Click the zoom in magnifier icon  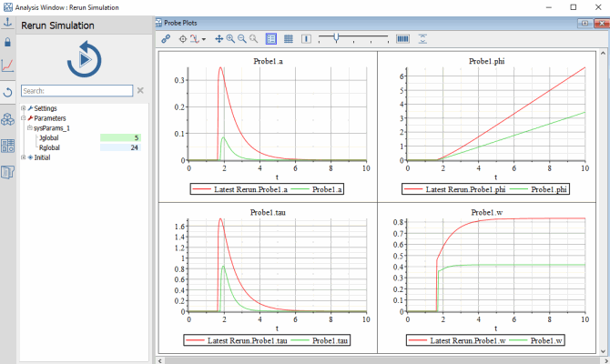230,39
